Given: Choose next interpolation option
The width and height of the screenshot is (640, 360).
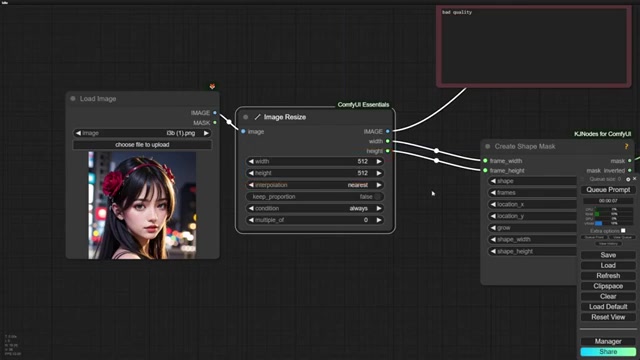Looking at the screenshot, I should pos(379,185).
